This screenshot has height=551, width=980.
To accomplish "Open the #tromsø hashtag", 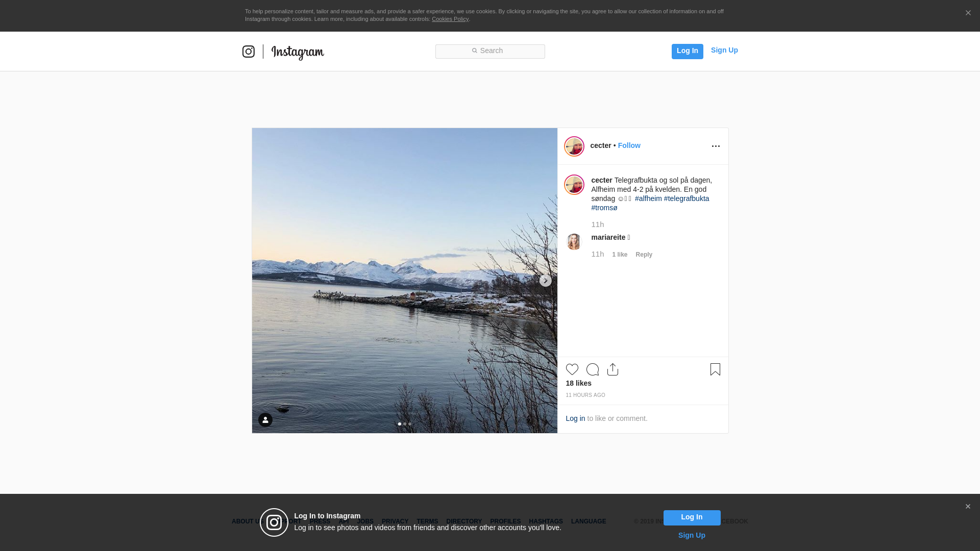I will [x=604, y=208].
